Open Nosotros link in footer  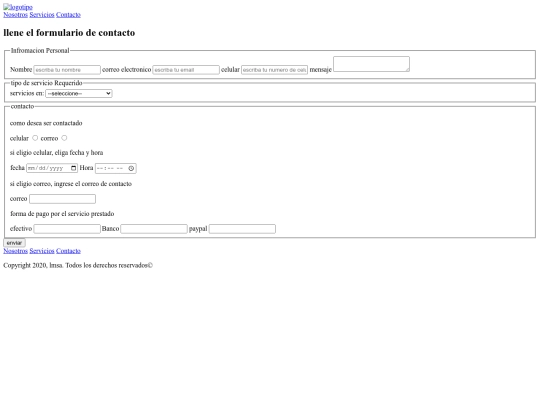pos(15,251)
